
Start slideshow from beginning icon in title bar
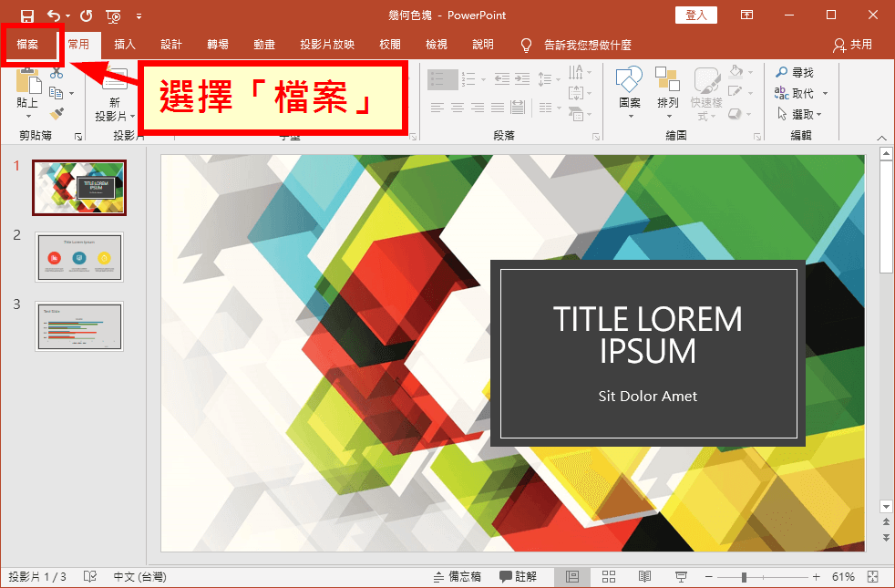point(113,16)
